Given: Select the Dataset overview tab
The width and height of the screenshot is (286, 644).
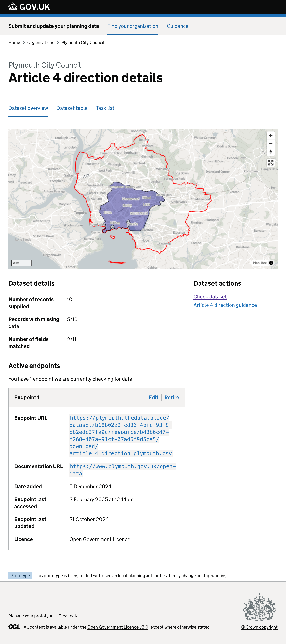Looking at the screenshot, I should [x=28, y=108].
